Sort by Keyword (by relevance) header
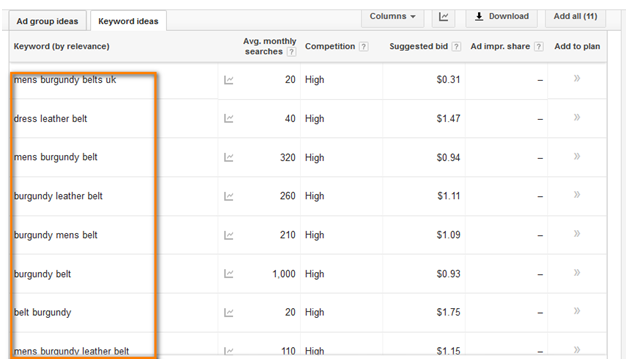 click(61, 46)
